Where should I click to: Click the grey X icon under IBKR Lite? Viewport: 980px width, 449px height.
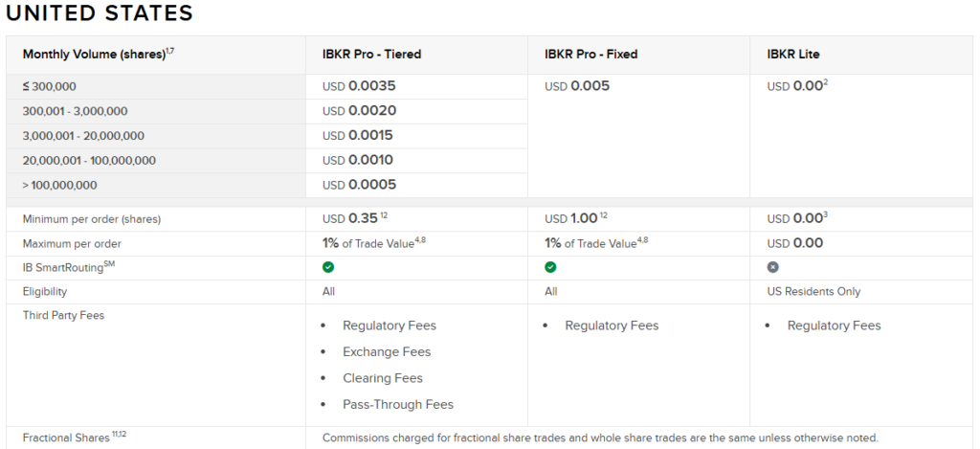[773, 267]
